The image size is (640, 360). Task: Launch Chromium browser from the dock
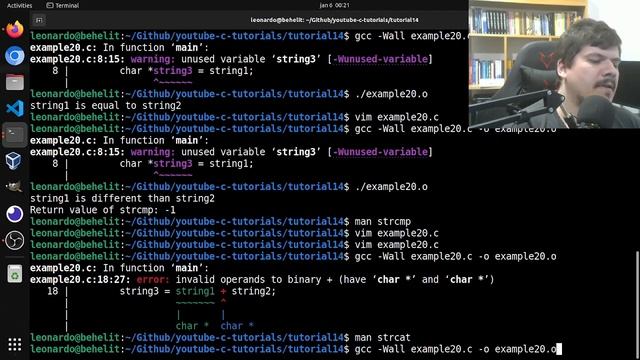(x=15, y=56)
